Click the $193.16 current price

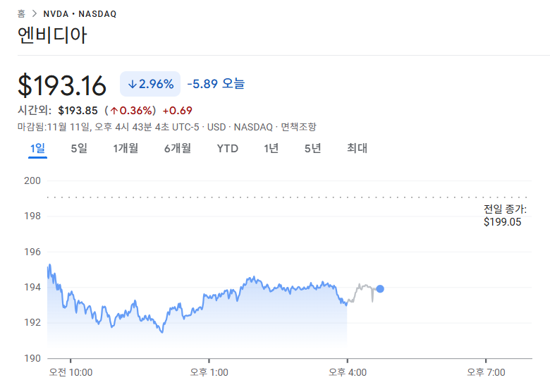(62, 85)
